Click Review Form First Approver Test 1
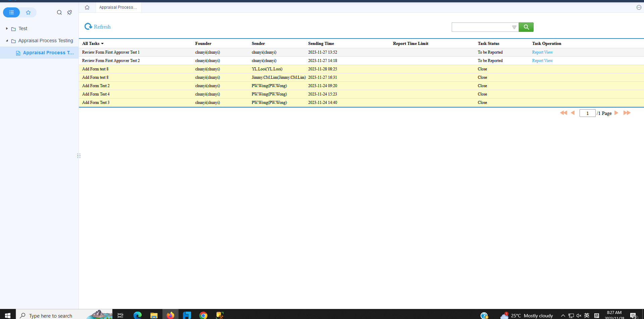Viewport: 644px width, 319px height. (111, 52)
